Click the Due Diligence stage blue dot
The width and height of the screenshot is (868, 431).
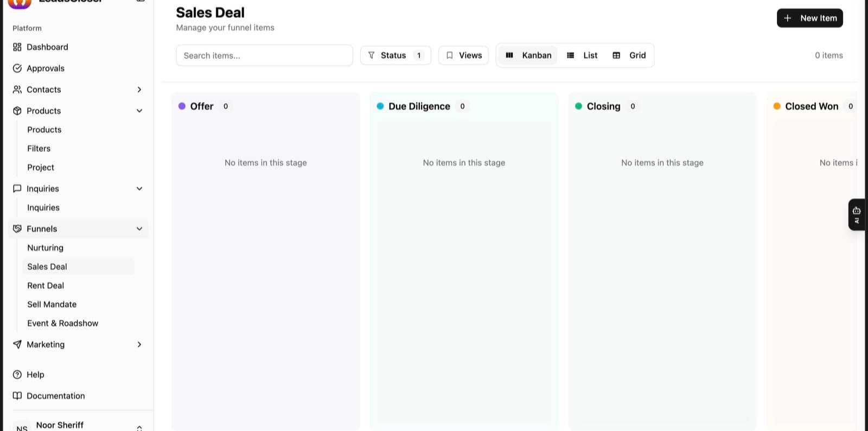pos(380,106)
